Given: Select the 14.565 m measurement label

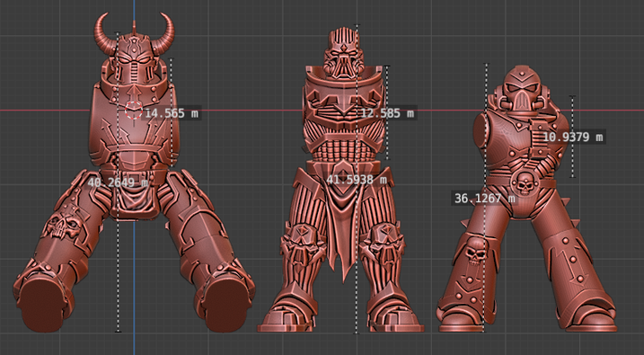Looking at the screenshot, I should (172, 113).
